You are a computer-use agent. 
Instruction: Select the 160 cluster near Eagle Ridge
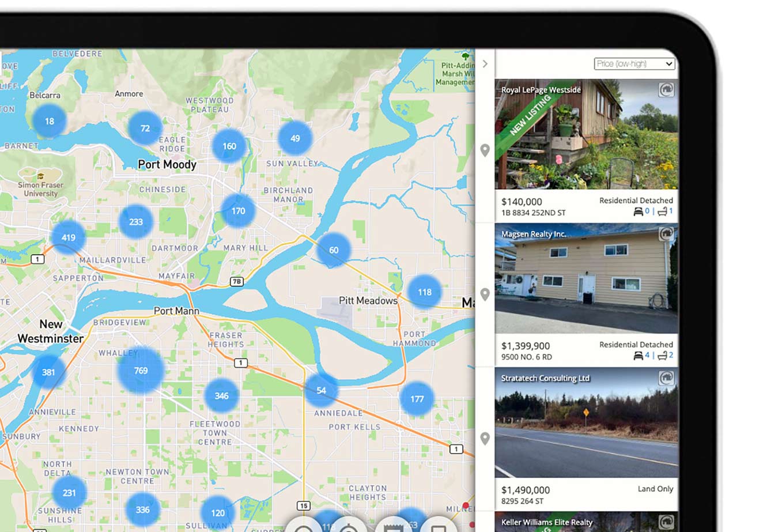coord(229,146)
